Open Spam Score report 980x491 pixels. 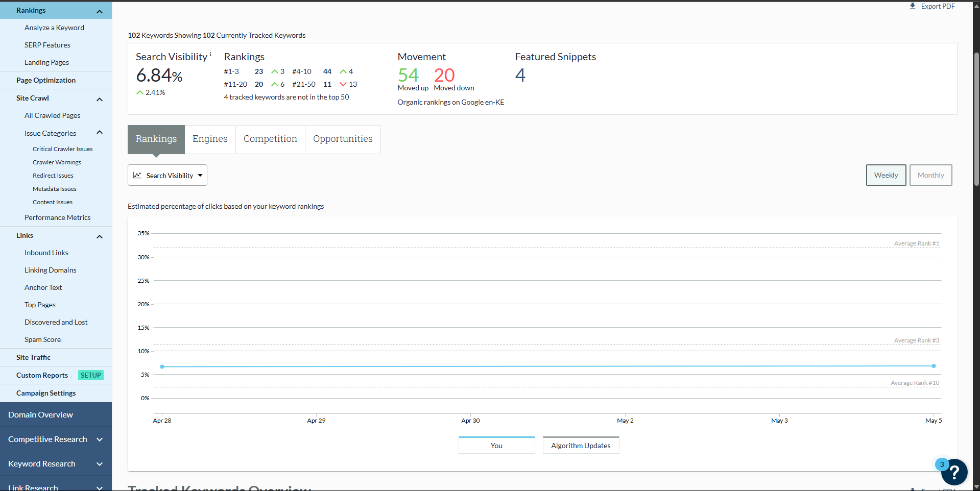click(42, 339)
